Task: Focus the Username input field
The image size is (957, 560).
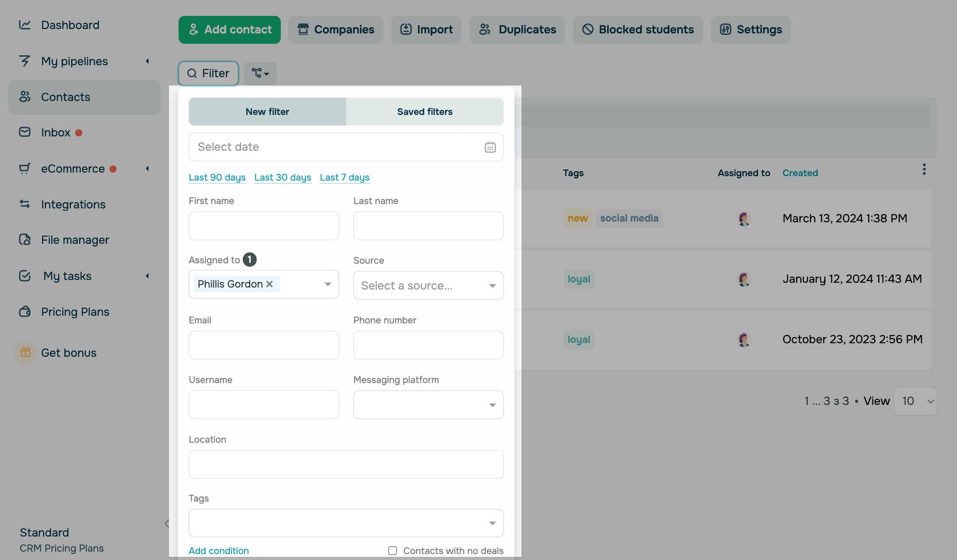Action: pyautogui.click(x=264, y=404)
